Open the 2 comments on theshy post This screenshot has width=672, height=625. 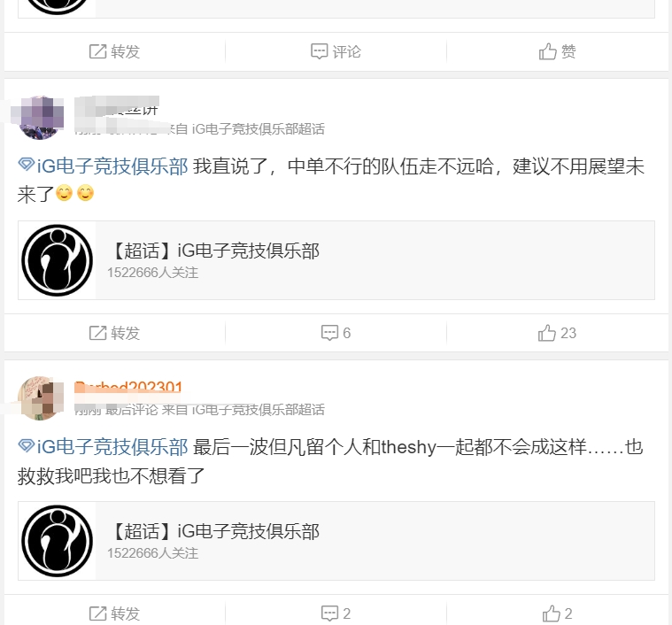[x=336, y=613]
